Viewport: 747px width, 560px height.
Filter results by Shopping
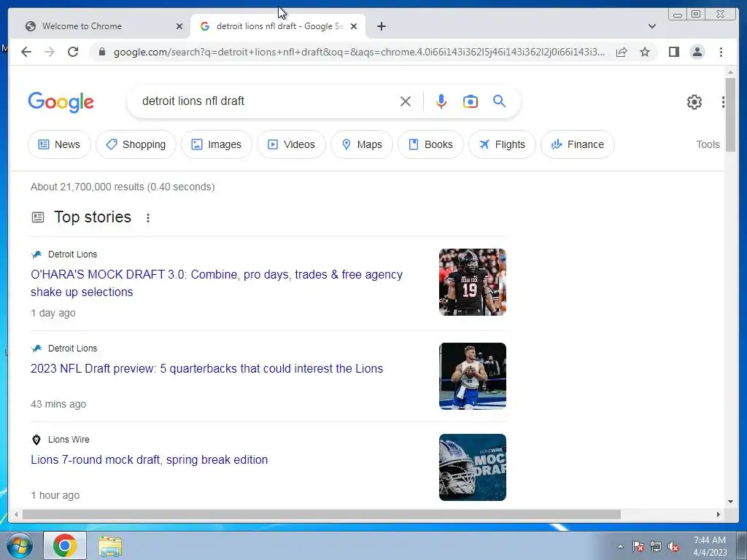(136, 144)
